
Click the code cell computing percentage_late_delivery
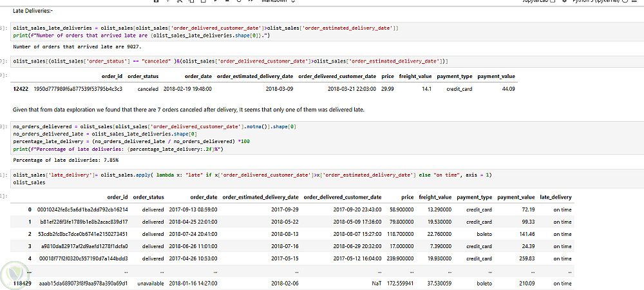(327, 139)
